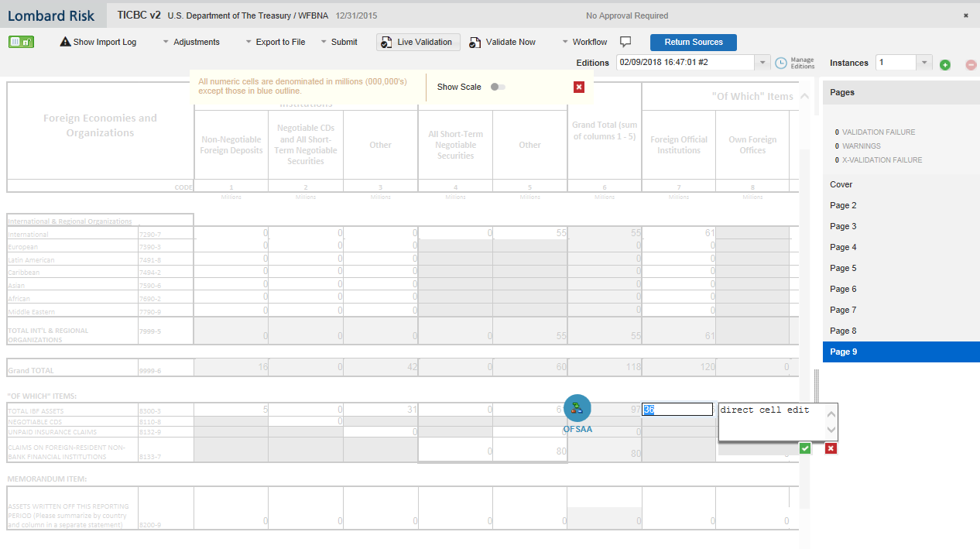This screenshot has height=549, width=980.
Task: Click the Lombard Risk logo
Action: [51, 15]
